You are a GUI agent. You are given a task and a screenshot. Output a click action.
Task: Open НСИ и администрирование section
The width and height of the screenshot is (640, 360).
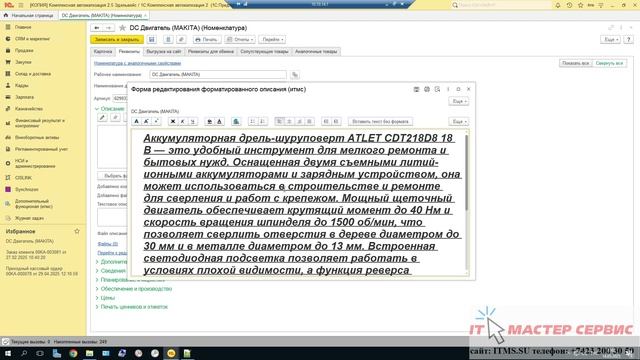35,163
